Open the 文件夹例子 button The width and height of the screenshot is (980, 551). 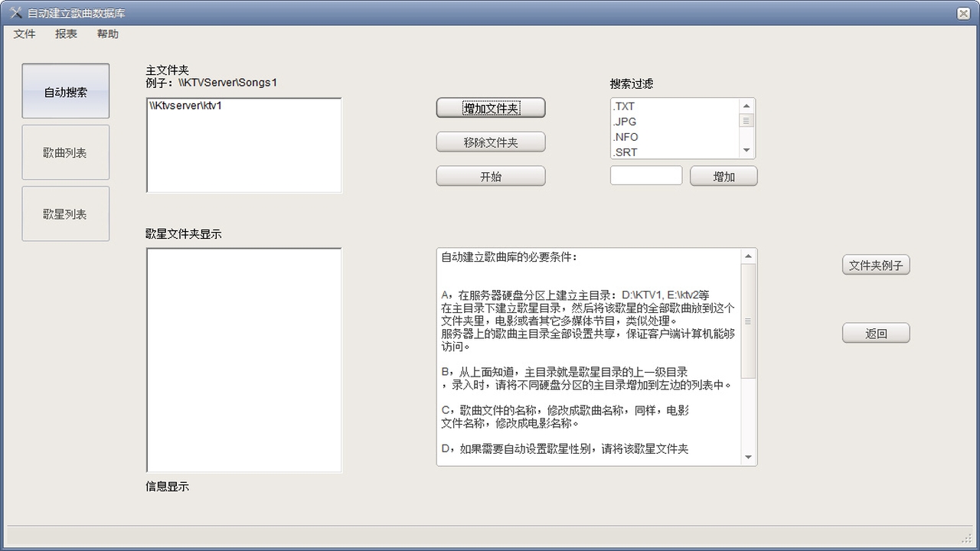pyautogui.click(x=876, y=266)
